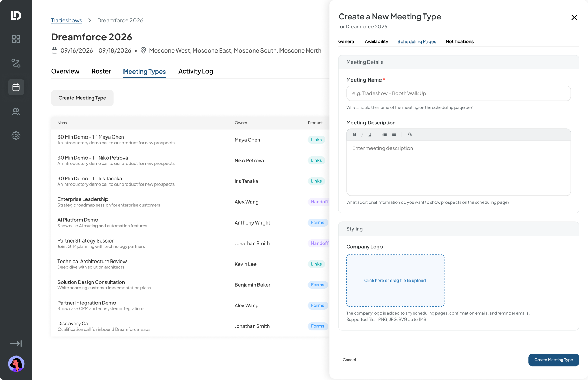
Task: Select the "30 Min Demo - 1:1 Maya Chen" row name
Action: (91, 137)
